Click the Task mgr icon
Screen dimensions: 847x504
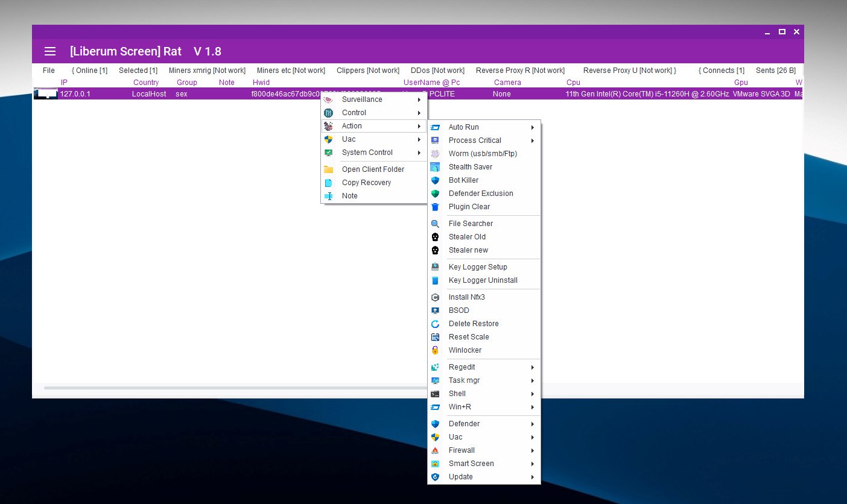coord(435,380)
